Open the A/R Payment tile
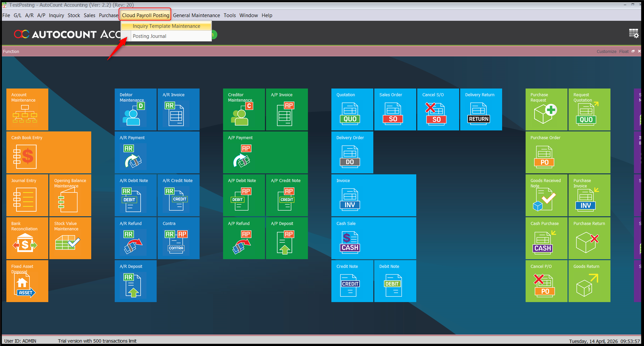The image size is (644, 346). (157, 152)
